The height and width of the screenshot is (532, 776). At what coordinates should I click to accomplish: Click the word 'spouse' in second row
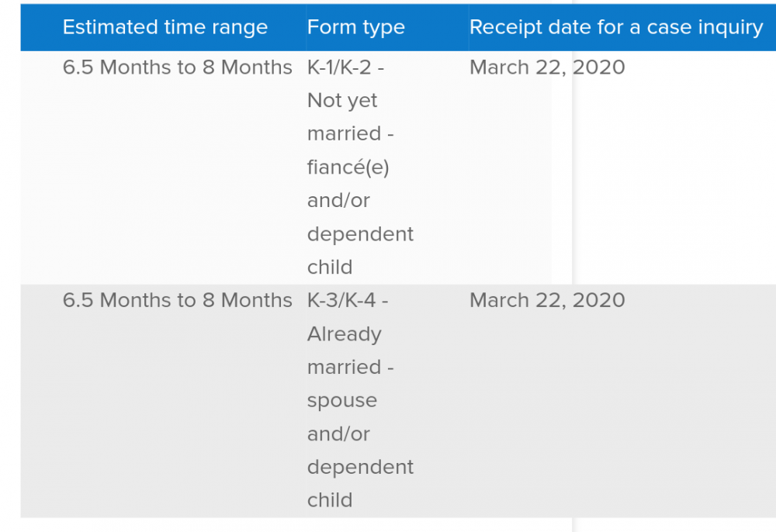click(x=342, y=401)
